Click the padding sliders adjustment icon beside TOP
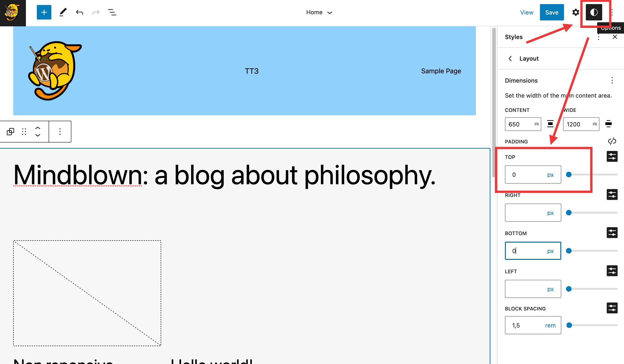Image resolution: width=624 pixels, height=364 pixels. (612, 157)
